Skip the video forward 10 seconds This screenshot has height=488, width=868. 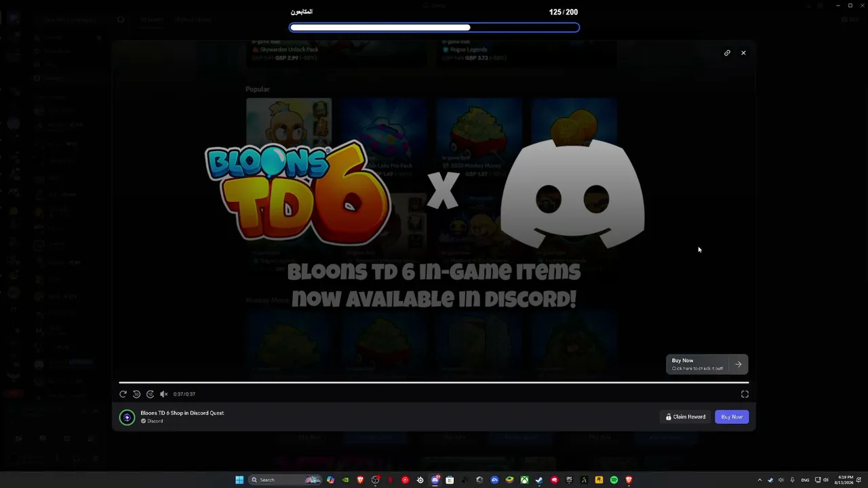tap(150, 394)
